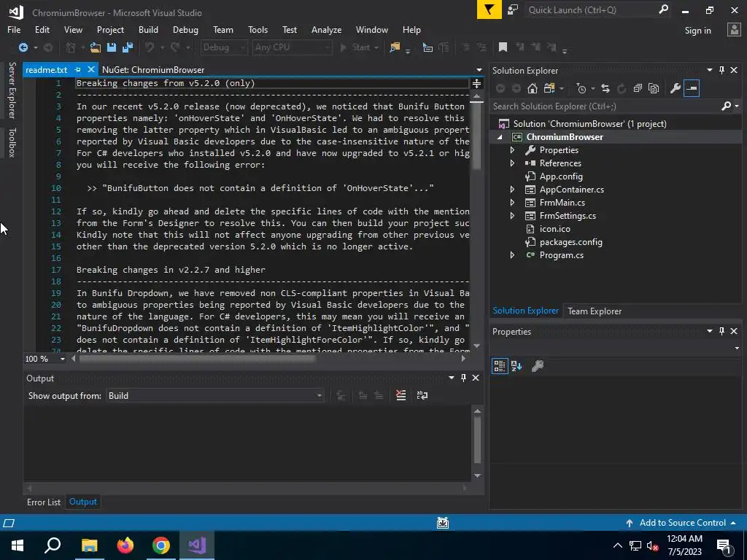The image size is (747, 560).
Task: Toggle Word Wrap in Output panel
Action: 422,395
